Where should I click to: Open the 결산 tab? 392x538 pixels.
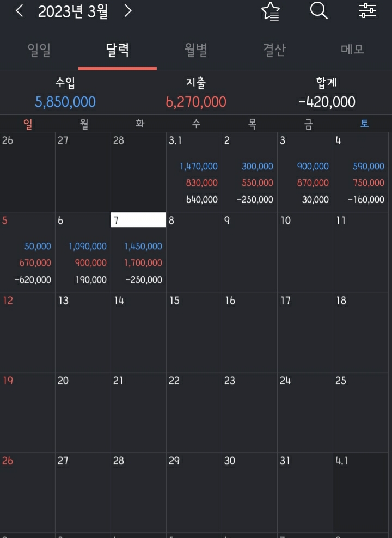point(274,50)
